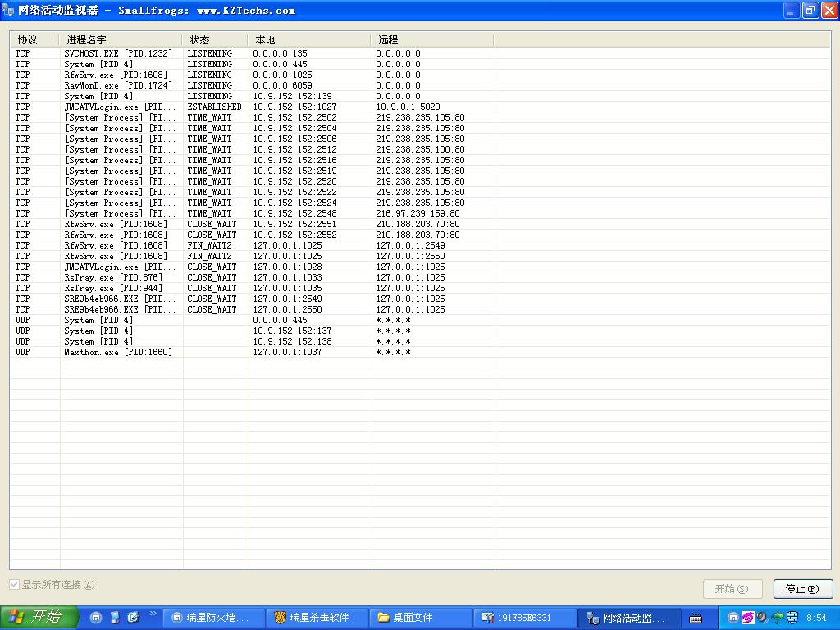Expand the quick launch overflow chevron
This screenshot has width=840, height=630.
pos(153,614)
